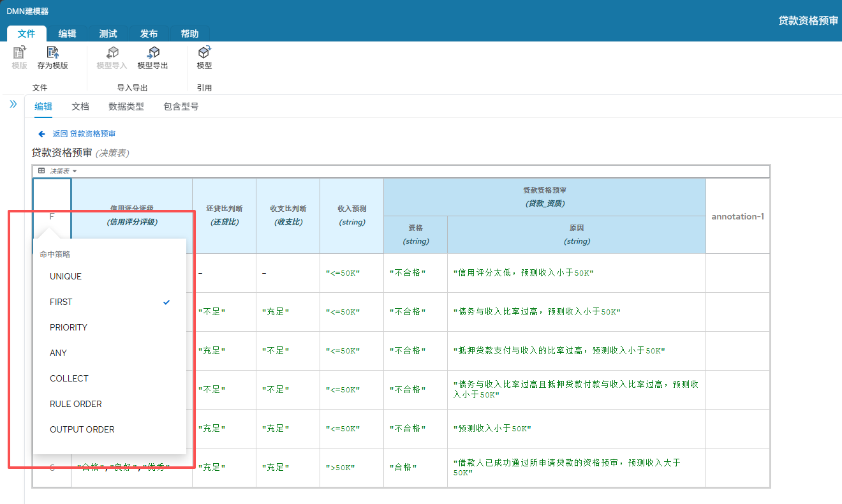Image resolution: width=842 pixels, height=504 pixels.
Task: Click the 模型导入 import icon
Action: (112, 53)
